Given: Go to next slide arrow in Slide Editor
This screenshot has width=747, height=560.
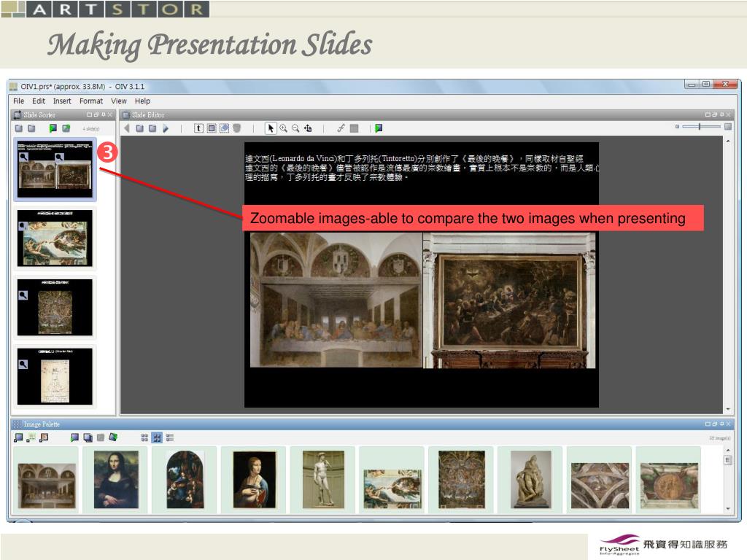Looking at the screenshot, I should [166, 128].
